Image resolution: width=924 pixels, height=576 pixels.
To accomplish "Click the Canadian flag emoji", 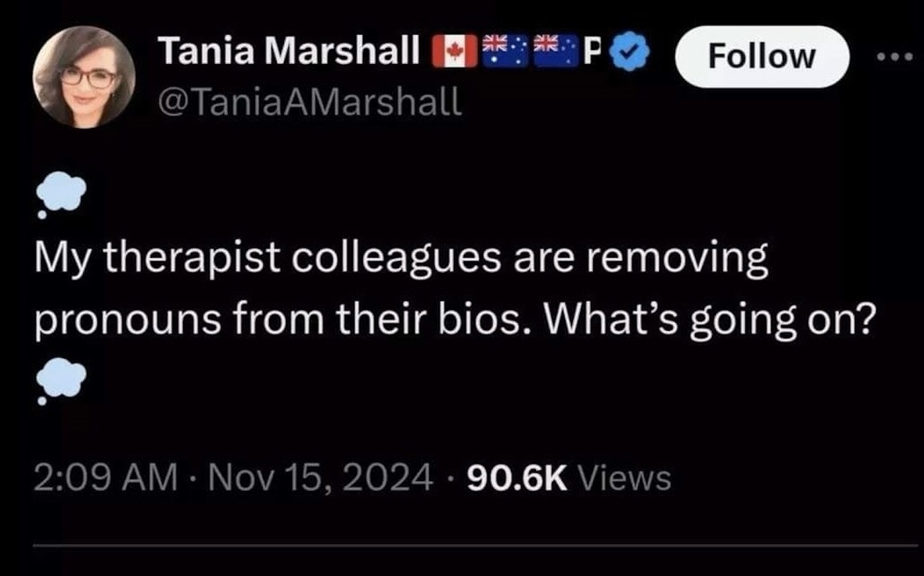I will pyautogui.click(x=455, y=51).
